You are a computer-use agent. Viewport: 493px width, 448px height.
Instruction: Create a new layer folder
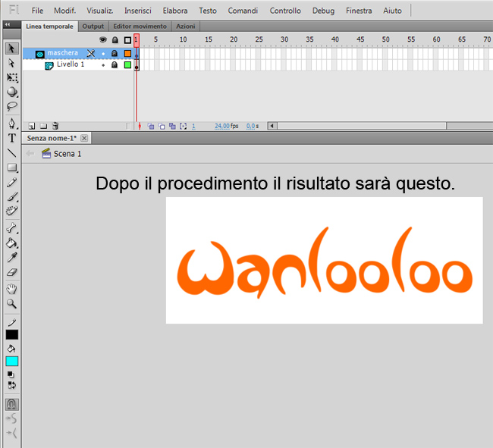(x=43, y=126)
